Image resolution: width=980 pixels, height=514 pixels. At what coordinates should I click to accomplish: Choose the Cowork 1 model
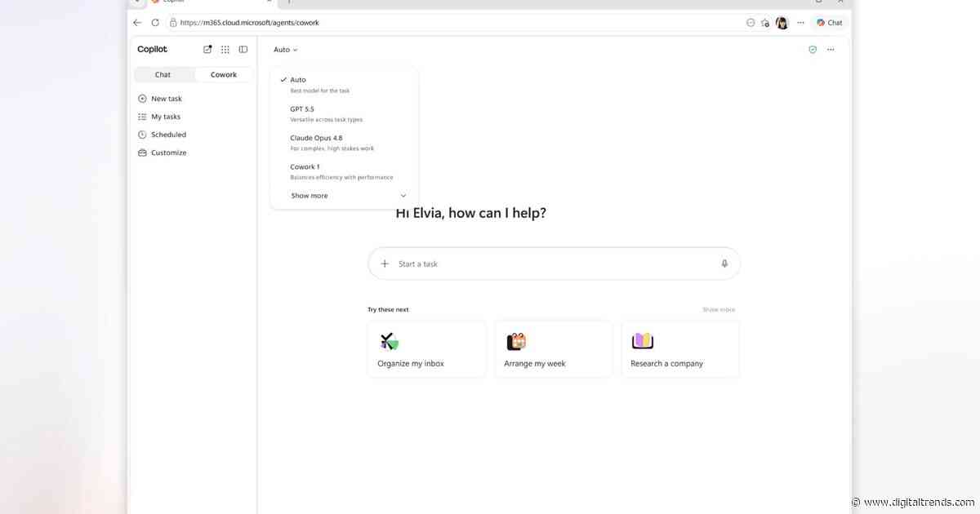(344, 171)
